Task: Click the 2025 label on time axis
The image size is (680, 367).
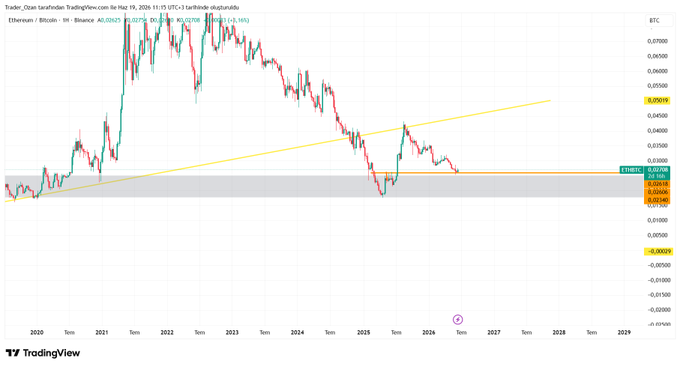Action: tap(363, 333)
